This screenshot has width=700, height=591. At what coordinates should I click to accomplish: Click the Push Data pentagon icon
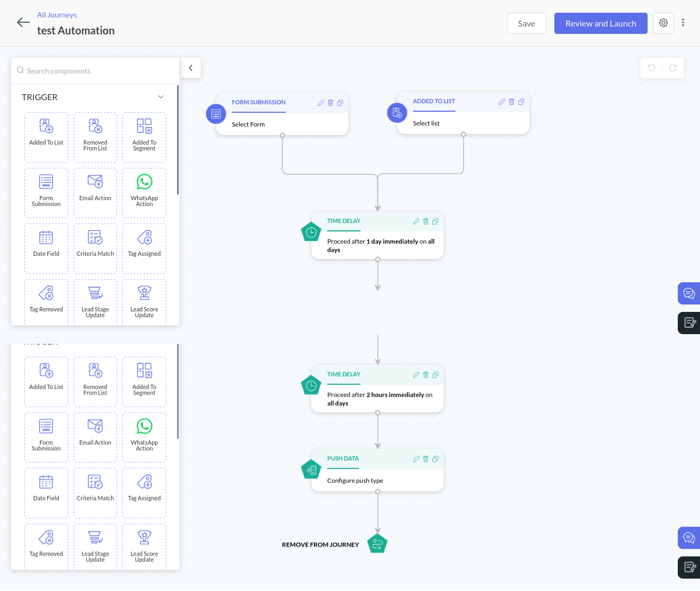[311, 470]
